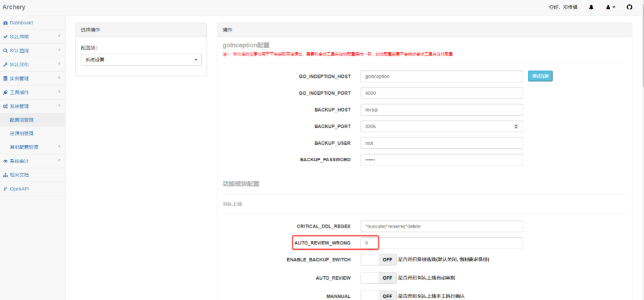Click the 系统审计 eye icon
This screenshot has height=300, width=644.
5,161
